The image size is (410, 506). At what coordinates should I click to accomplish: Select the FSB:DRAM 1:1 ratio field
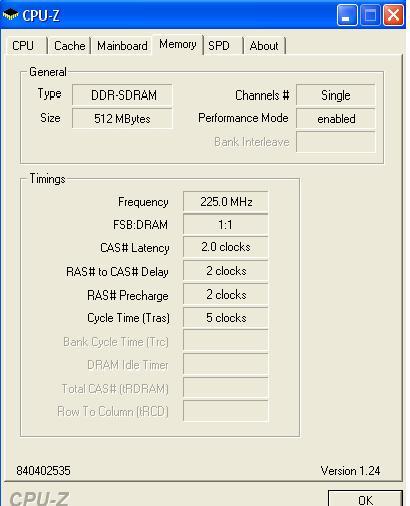click(x=226, y=225)
